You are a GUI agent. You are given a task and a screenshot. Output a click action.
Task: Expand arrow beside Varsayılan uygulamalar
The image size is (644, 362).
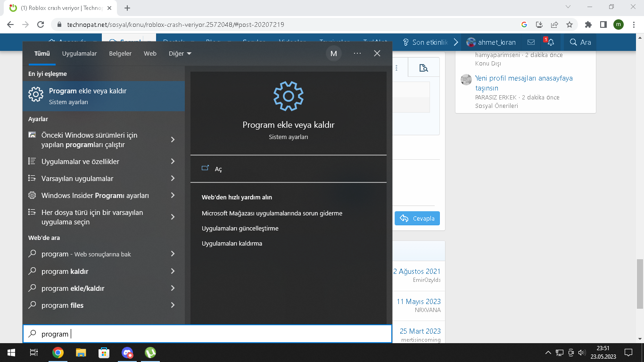click(173, 178)
